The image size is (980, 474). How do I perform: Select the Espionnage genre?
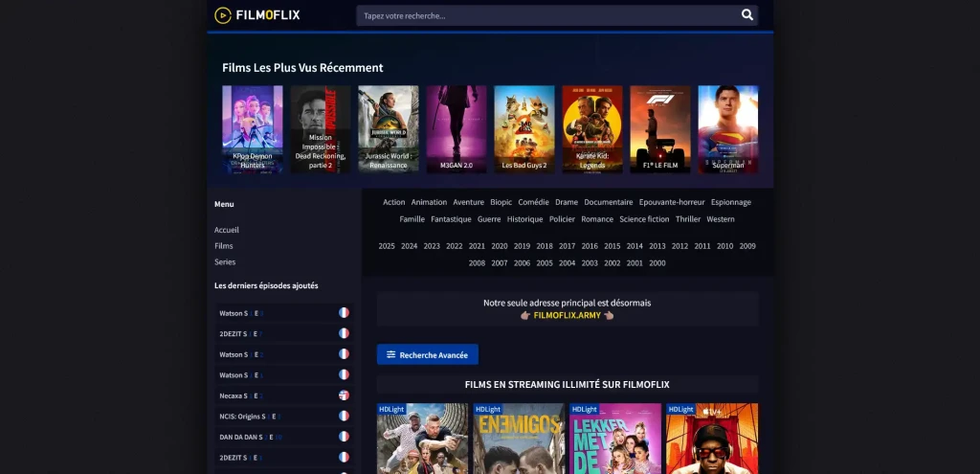click(730, 202)
